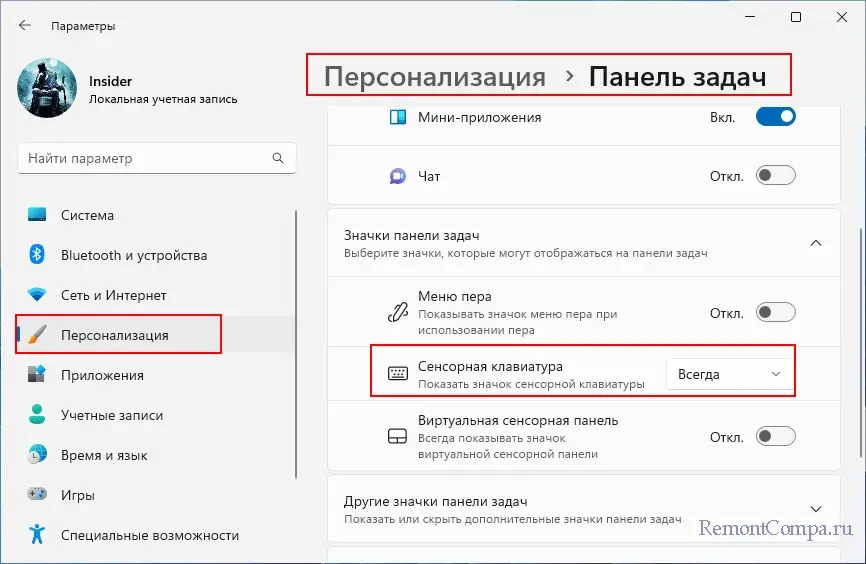
Task: Click the Найти параметр search field
Action: click(x=145, y=158)
